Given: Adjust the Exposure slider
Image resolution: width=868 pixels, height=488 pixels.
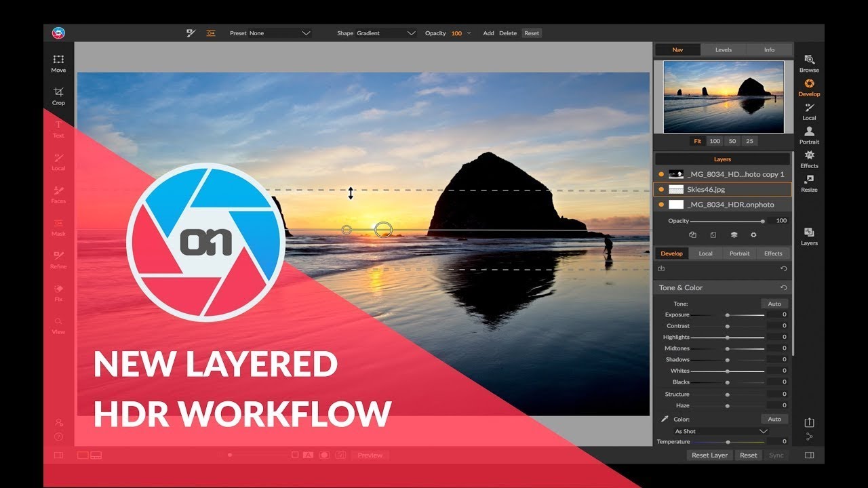Looking at the screenshot, I should [728, 315].
